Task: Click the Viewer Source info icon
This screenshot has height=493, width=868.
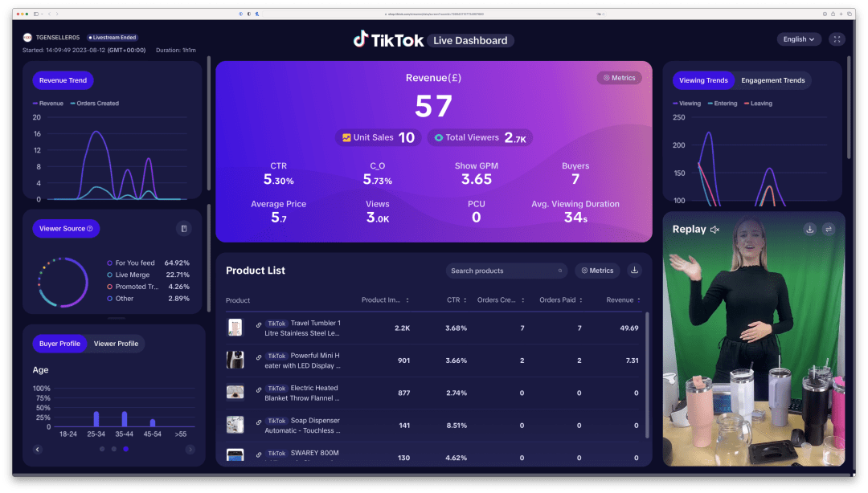Action: 90,229
